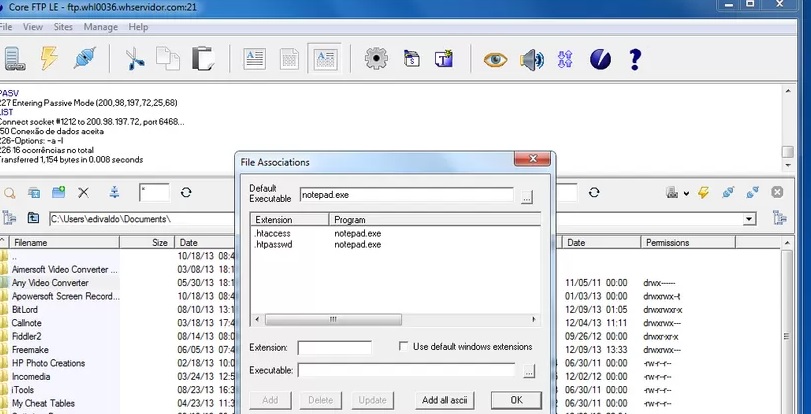Click the delete X icon in local panel
Viewport: 811px width, 414px height.
point(83,193)
